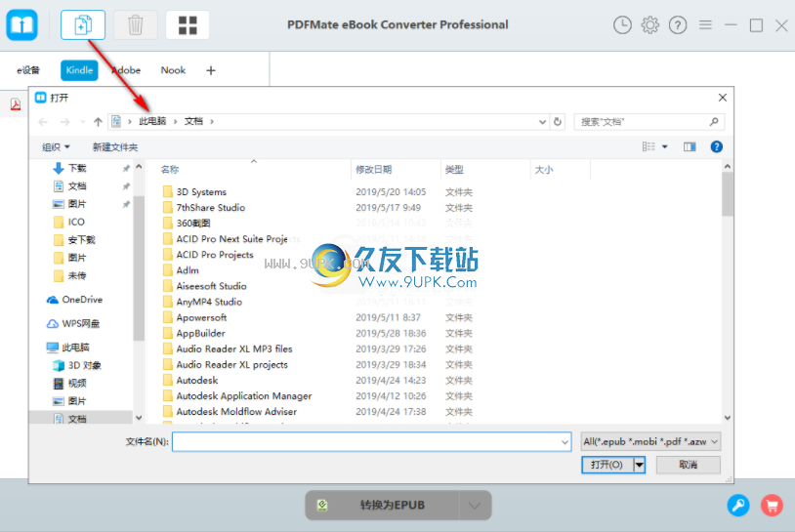Click the forward arrow in Open dialog

(x=64, y=122)
